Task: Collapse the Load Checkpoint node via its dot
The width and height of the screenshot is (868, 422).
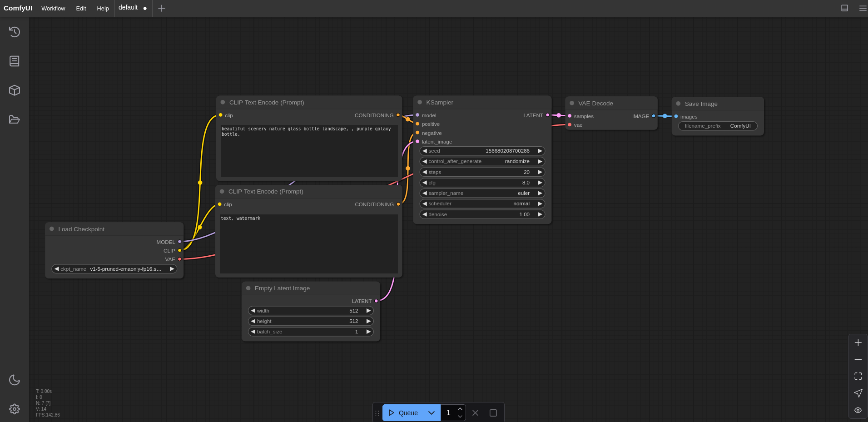Action: click(x=52, y=229)
